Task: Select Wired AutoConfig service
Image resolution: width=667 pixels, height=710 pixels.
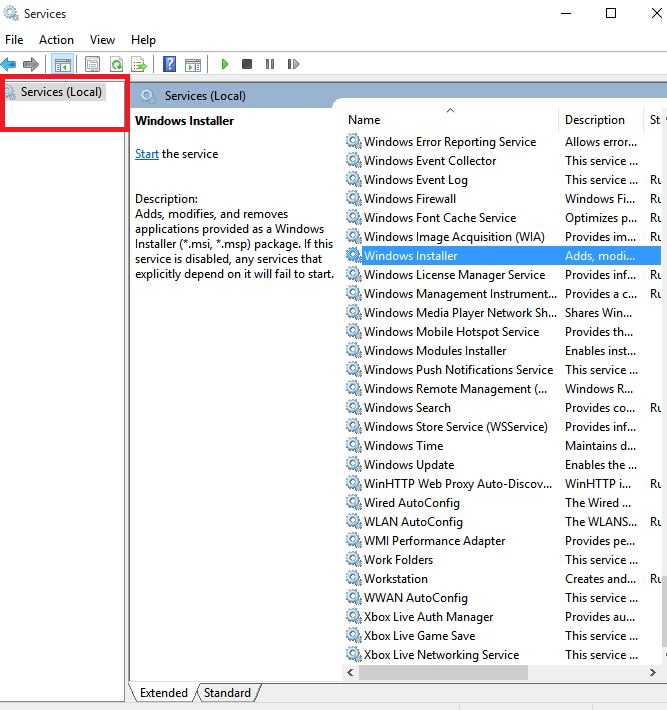Action: point(503,503)
